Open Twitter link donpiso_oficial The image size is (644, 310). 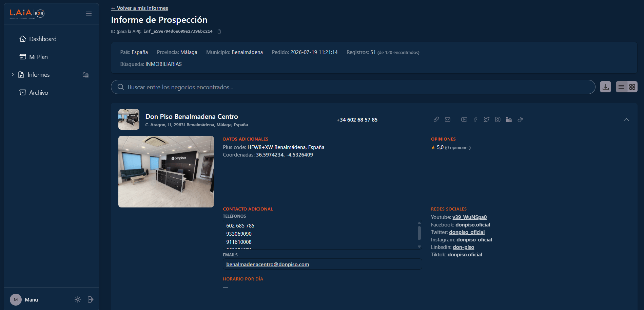[467, 232]
